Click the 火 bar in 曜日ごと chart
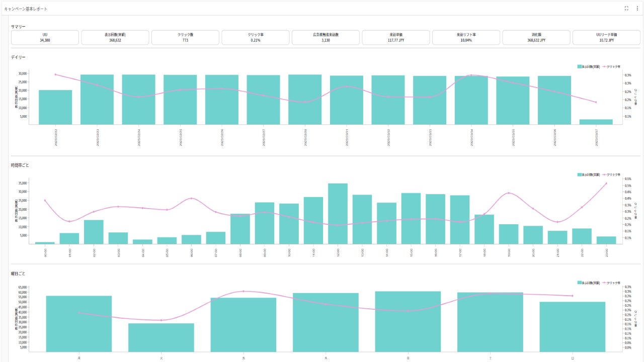 [x=161, y=337]
